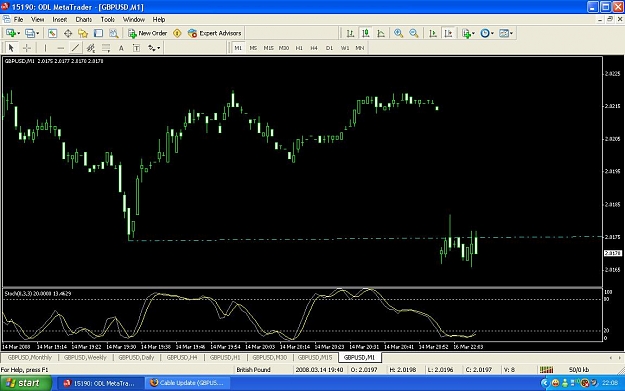
Task: Select the Horizontal Line drawing tool
Action: tap(61, 48)
